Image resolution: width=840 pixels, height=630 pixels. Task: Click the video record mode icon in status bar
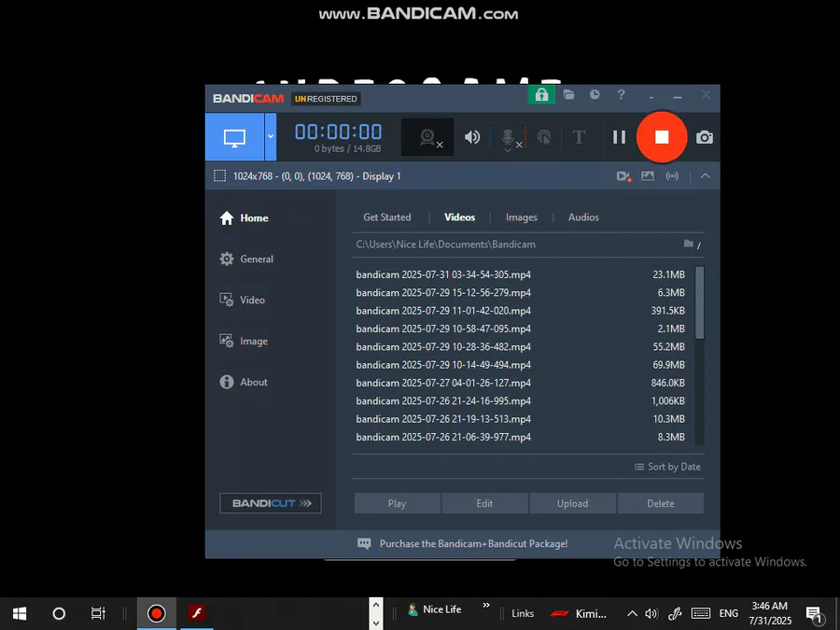623,176
